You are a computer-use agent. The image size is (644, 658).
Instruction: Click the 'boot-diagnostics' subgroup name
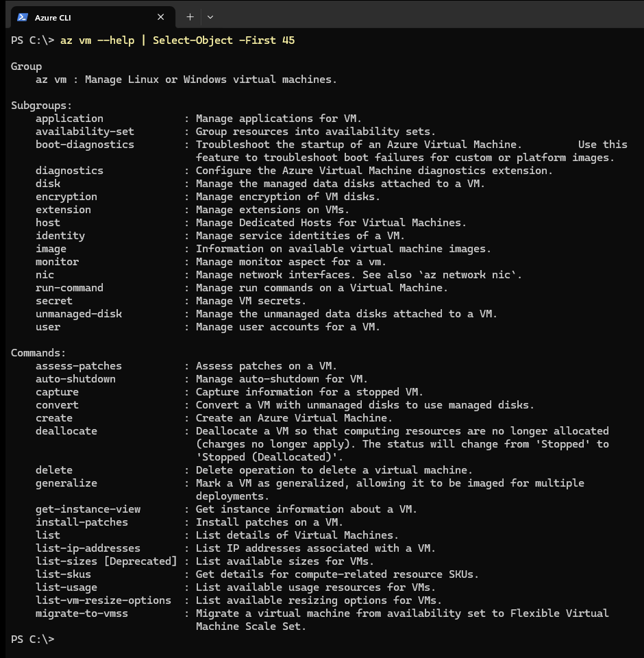click(x=85, y=145)
